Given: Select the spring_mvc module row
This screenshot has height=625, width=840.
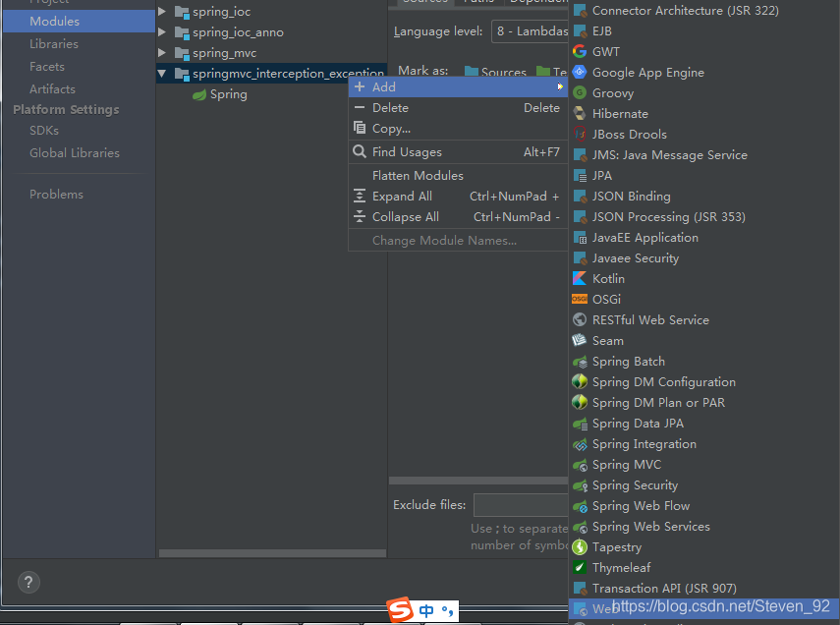Looking at the screenshot, I should click(x=271, y=53).
